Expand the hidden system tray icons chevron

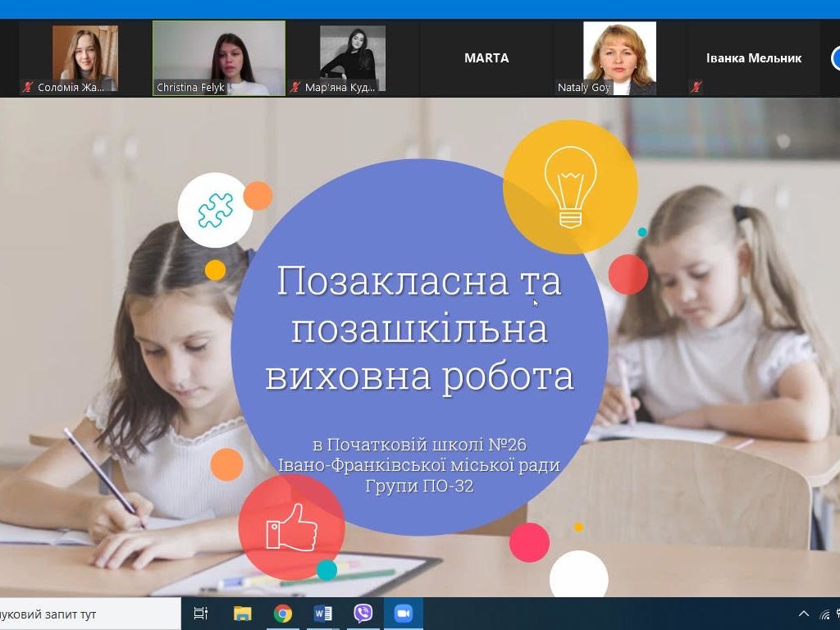point(803,614)
